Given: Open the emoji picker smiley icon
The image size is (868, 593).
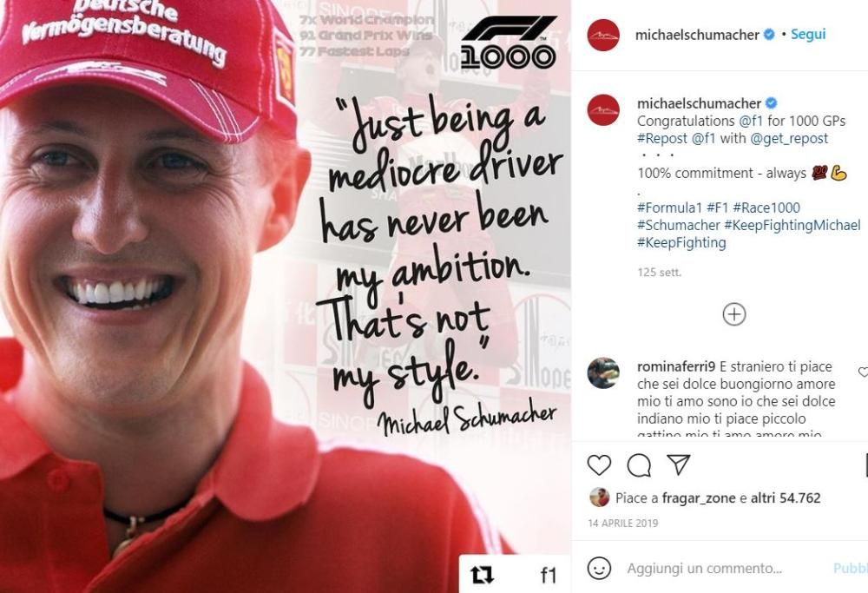Looking at the screenshot, I should (599, 568).
